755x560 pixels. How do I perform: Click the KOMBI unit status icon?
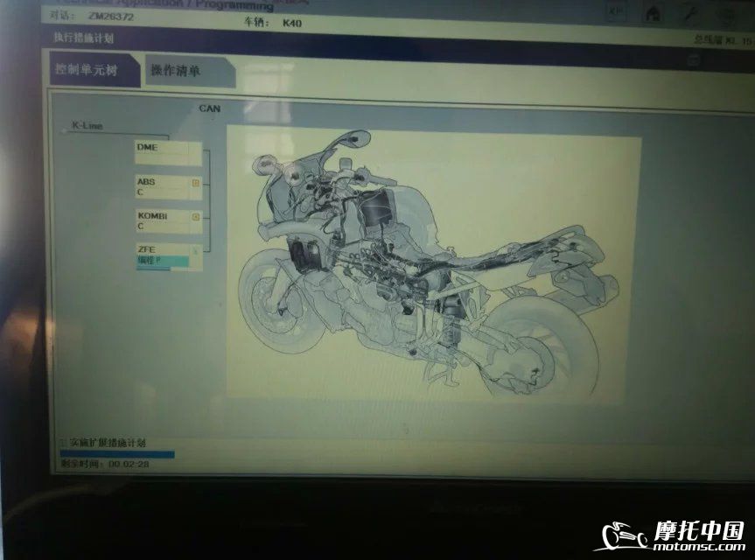tap(195, 216)
